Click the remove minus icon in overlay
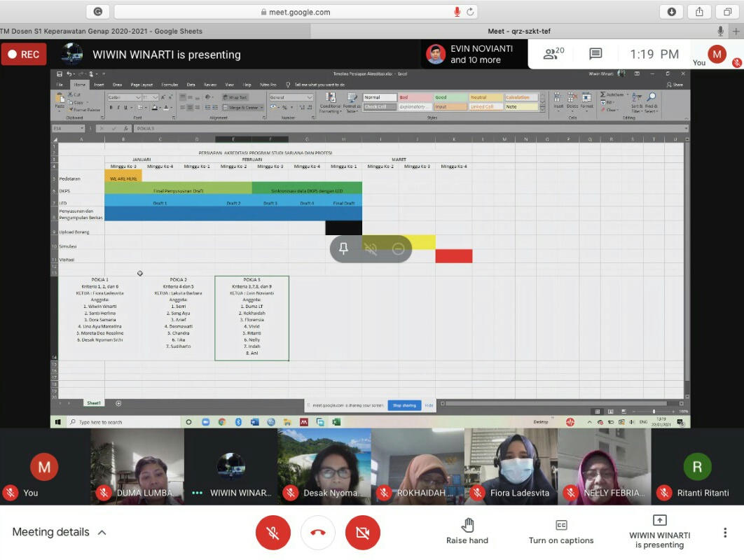The image size is (744, 560). coord(398,248)
